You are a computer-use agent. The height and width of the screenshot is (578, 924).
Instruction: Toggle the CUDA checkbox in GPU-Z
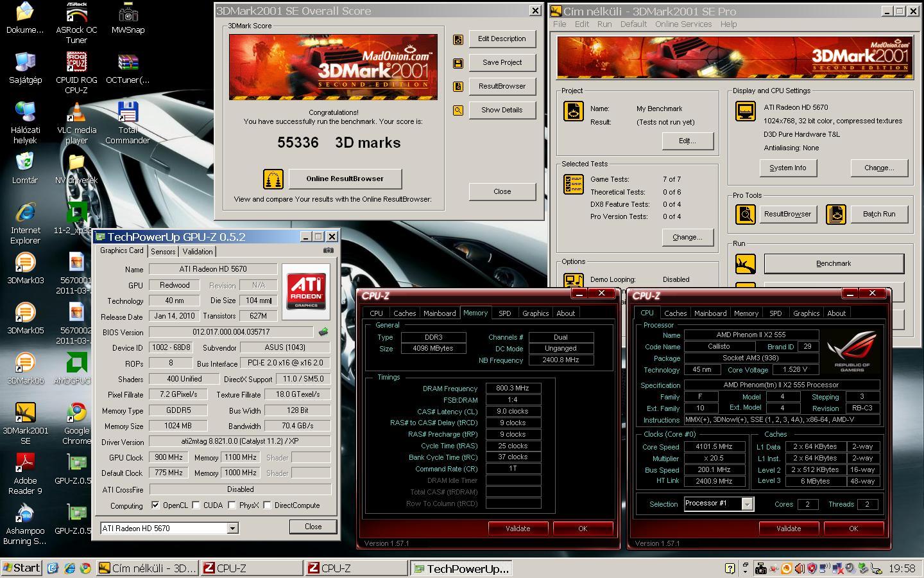coord(196,505)
